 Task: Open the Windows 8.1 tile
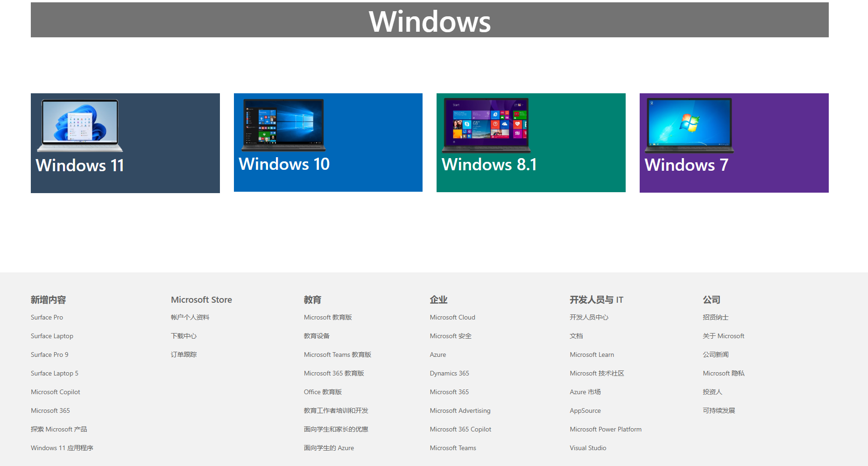(x=531, y=143)
